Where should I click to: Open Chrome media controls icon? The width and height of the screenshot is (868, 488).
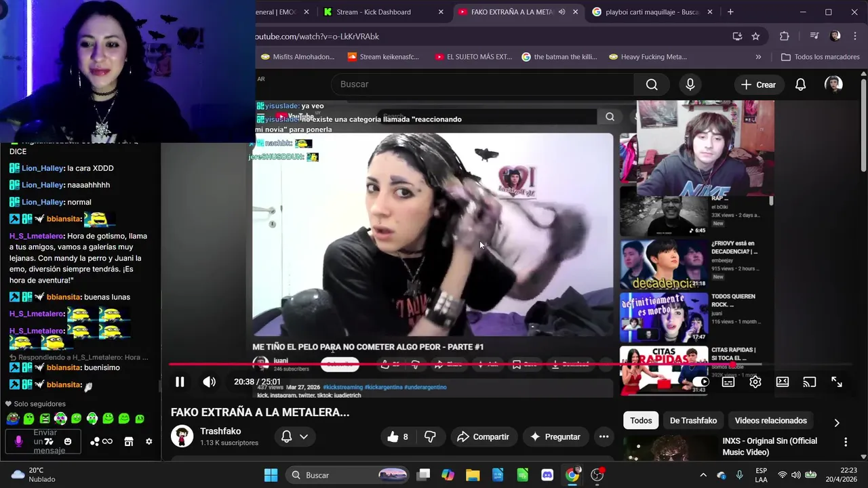(x=814, y=37)
